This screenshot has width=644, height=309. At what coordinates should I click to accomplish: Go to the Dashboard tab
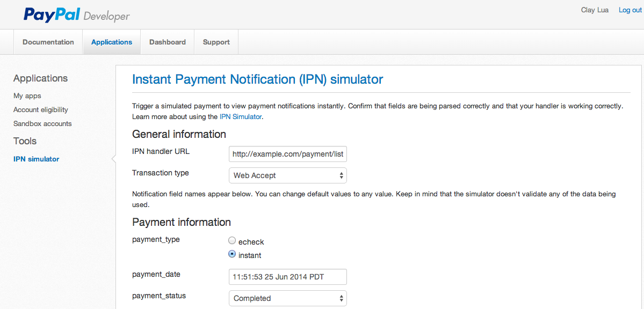[168, 42]
